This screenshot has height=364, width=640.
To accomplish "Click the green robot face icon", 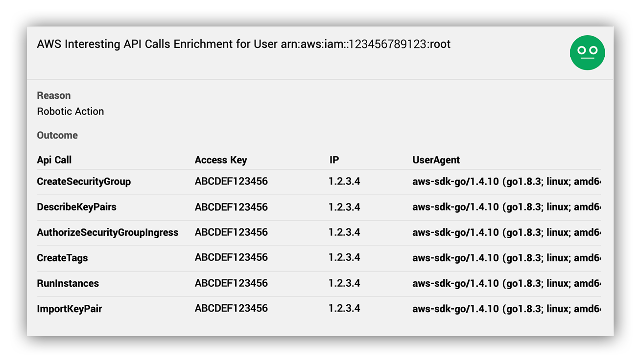I will [587, 52].
